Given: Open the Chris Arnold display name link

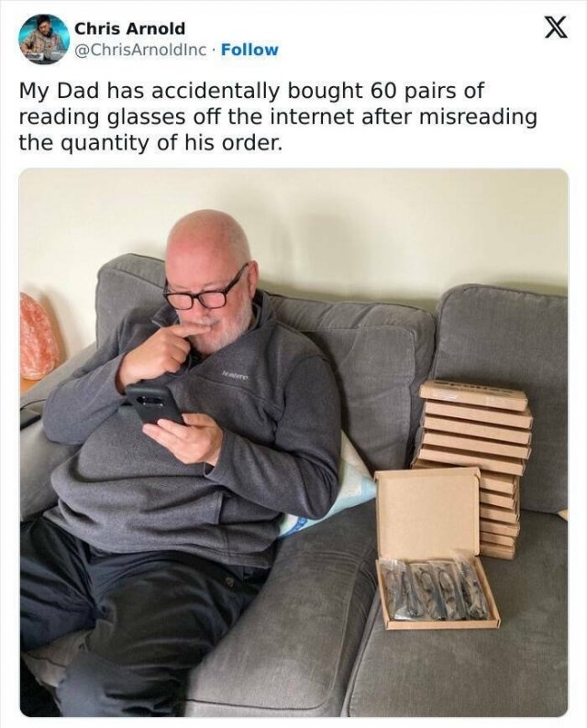Looking at the screenshot, I should [x=129, y=28].
